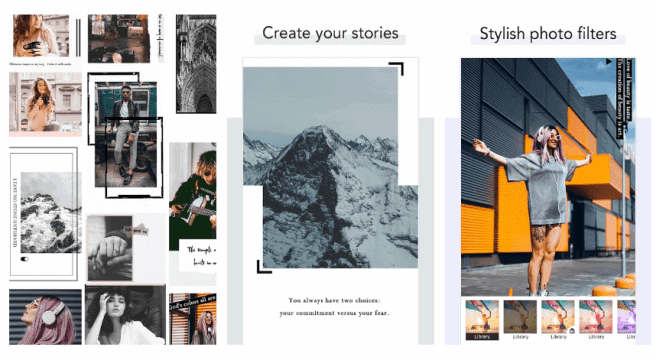Open the red-haired woman holding camera template

click(41, 35)
